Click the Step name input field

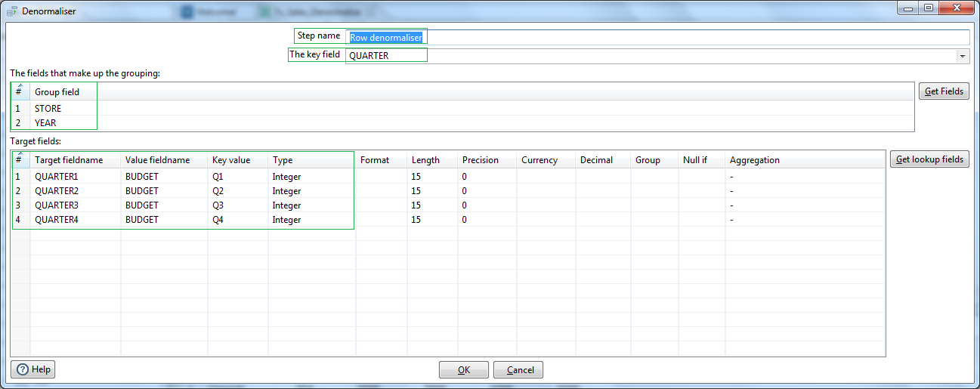pyautogui.click(x=657, y=38)
